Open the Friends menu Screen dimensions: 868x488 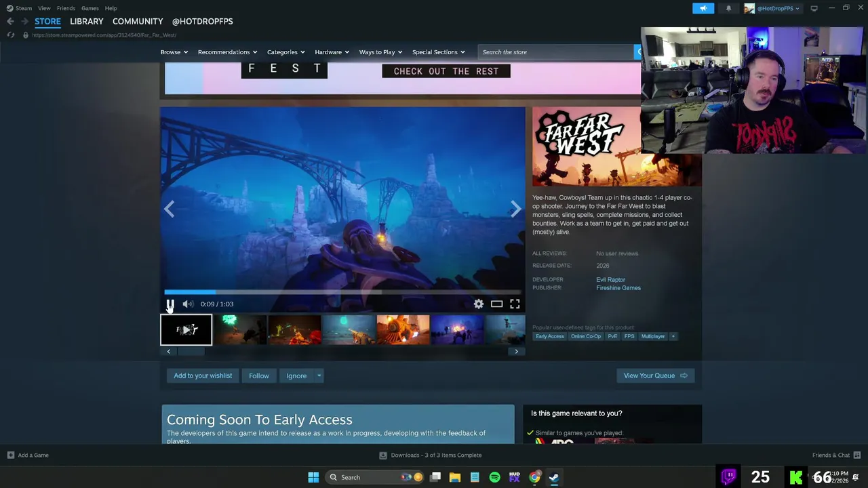pyautogui.click(x=66, y=8)
